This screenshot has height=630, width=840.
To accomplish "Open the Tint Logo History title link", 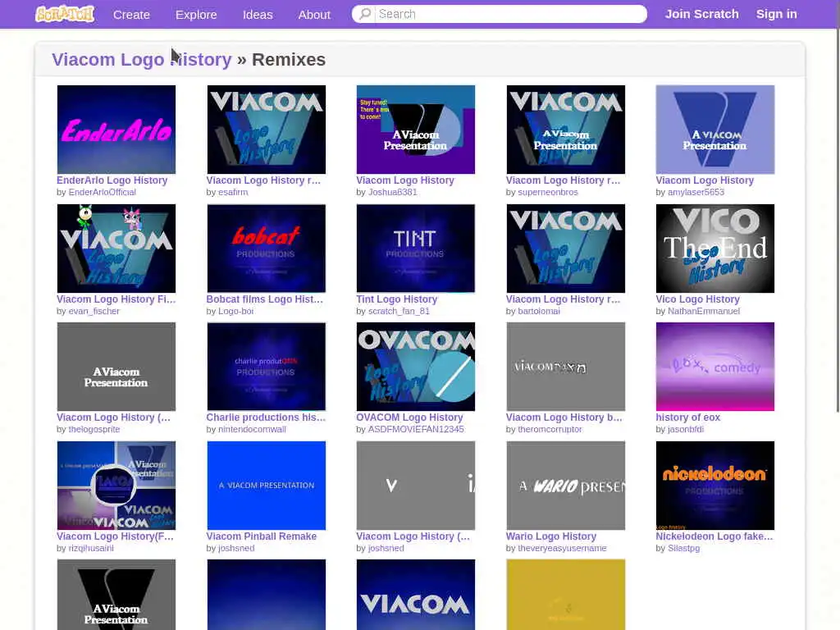I will point(397,299).
